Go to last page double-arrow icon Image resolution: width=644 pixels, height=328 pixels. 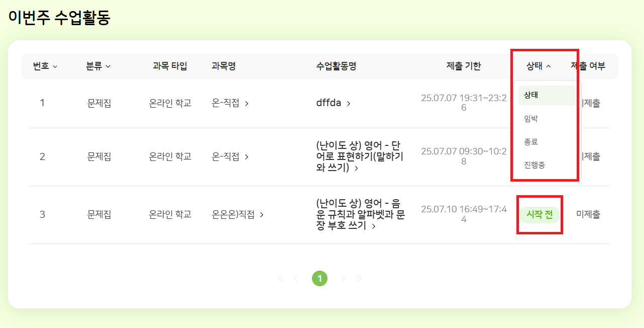point(359,278)
